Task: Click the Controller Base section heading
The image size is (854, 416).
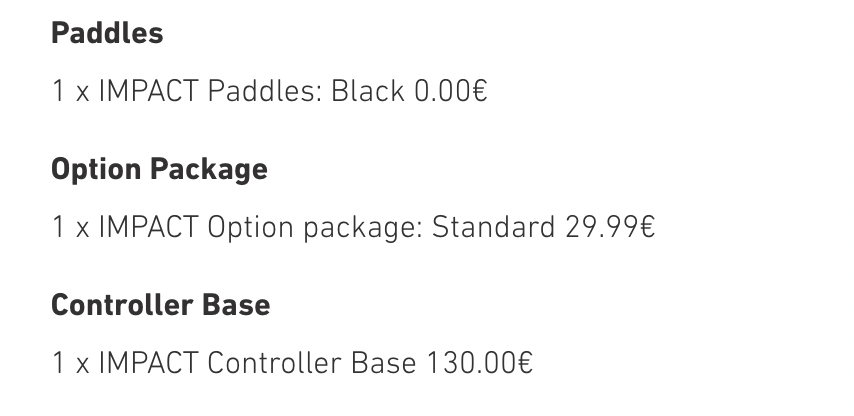Action: (160, 305)
